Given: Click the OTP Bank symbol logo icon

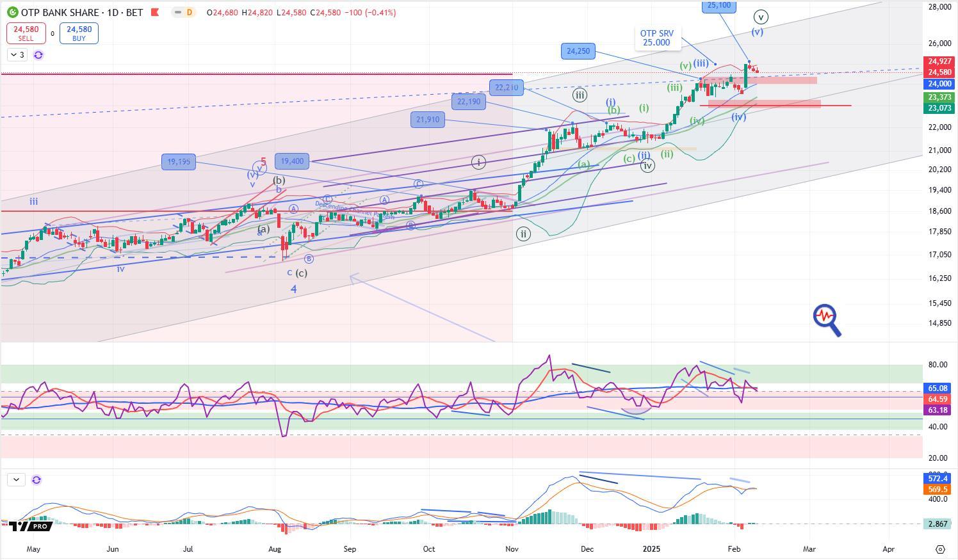Looking at the screenshot, I should pos(12,12).
